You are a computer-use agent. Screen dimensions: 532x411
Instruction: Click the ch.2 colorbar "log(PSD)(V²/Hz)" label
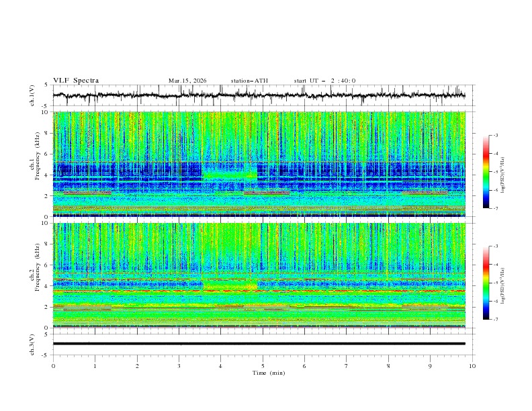coord(503,286)
